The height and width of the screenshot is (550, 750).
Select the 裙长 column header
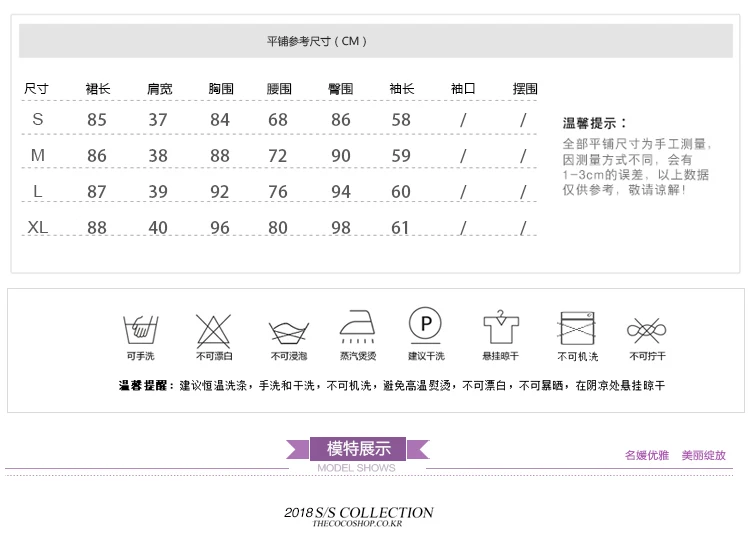pyautogui.click(x=98, y=88)
